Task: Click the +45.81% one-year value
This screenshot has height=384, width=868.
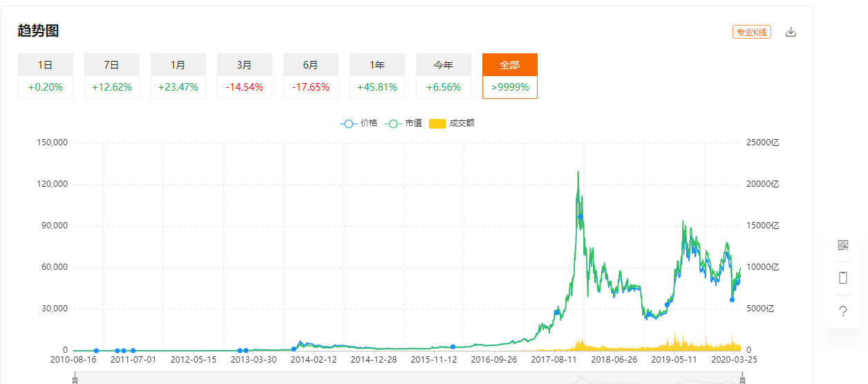Action: (377, 87)
